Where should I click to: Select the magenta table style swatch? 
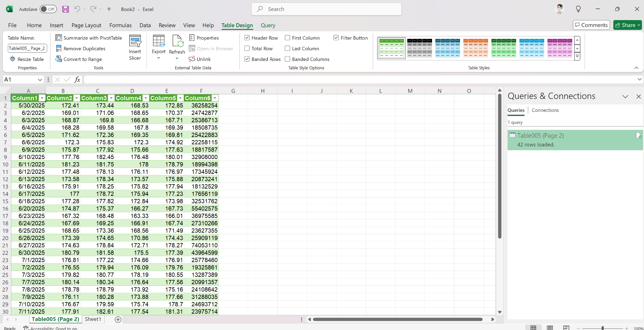tap(560, 48)
